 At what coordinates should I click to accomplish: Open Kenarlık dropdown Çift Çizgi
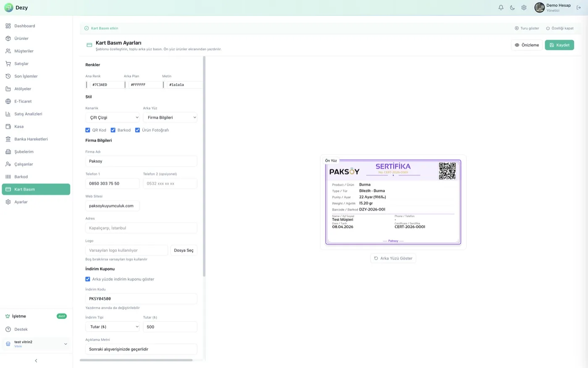[113, 117]
